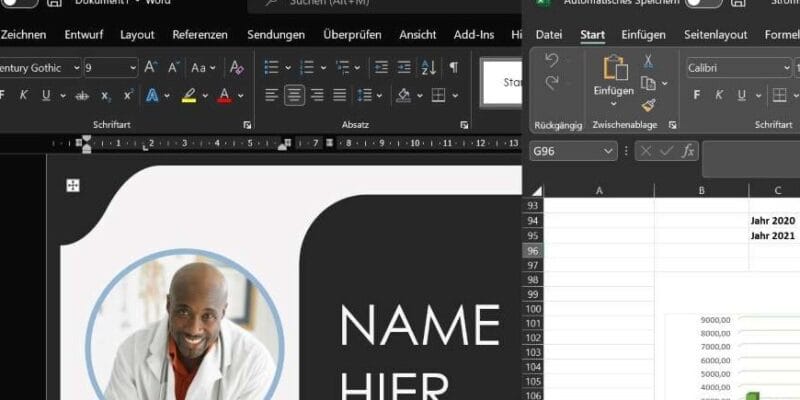Screen dimensions: 800x400
Task: Click Excel's italic K button
Action: [x=720, y=95]
